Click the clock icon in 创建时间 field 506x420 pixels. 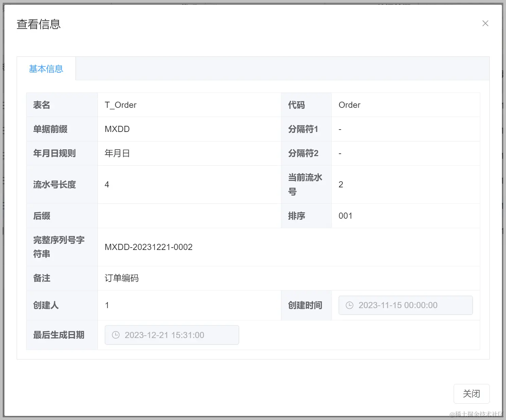pyautogui.click(x=349, y=305)
